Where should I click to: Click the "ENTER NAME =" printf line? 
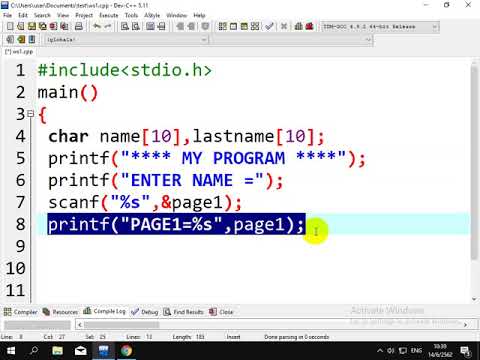[x=166, y=181]
